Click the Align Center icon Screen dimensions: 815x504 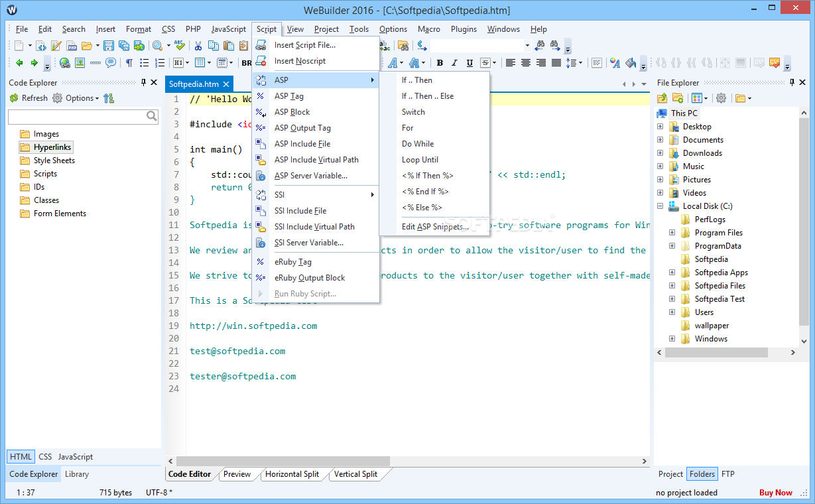point(526,63)
